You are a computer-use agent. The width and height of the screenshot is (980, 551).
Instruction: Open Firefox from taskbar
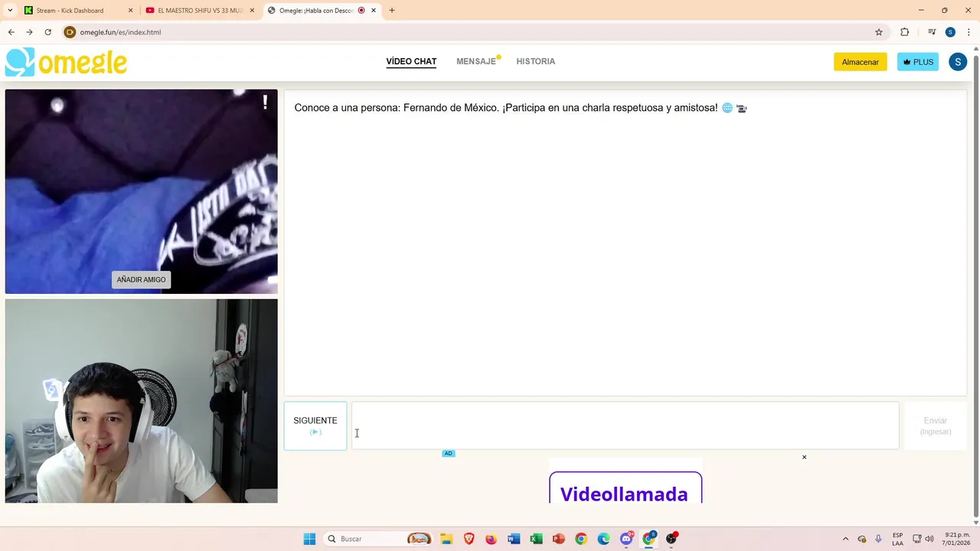[x=491, y=539]
